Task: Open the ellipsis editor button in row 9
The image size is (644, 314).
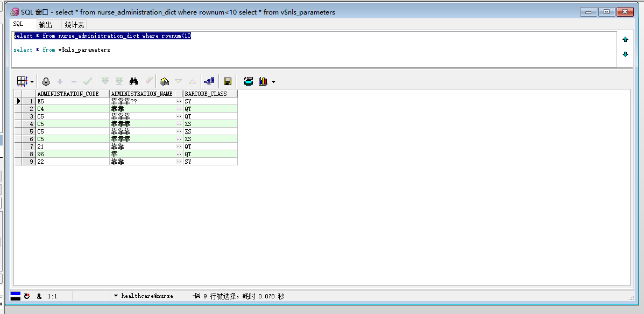Action: pos(179,162)
